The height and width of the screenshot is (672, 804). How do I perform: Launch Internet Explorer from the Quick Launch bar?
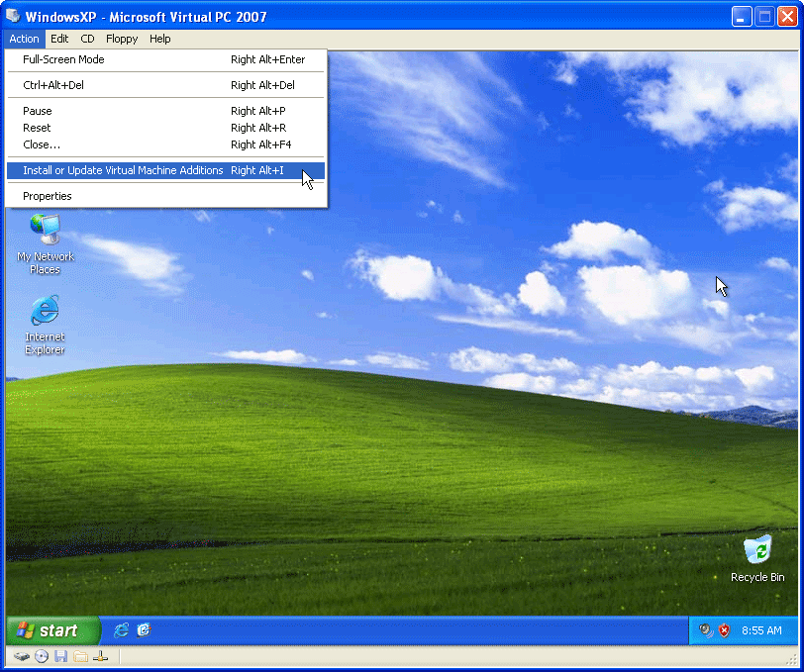(122, 630)
